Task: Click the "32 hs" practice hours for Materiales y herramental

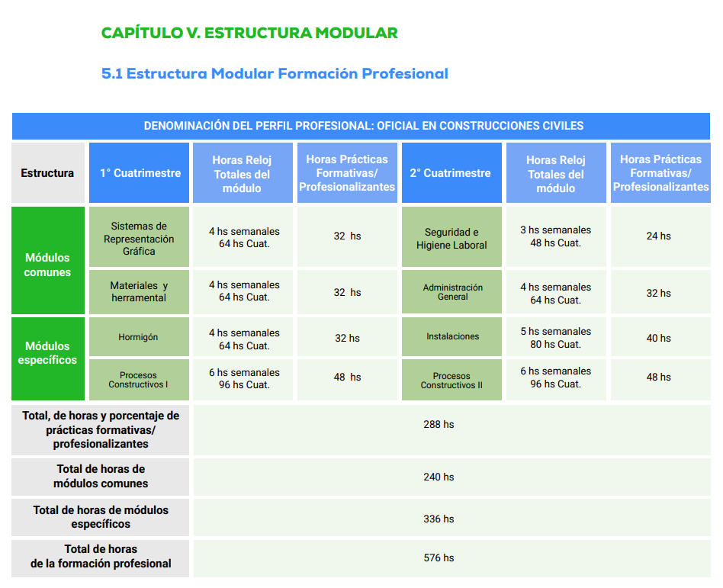Action: (347, 292)
